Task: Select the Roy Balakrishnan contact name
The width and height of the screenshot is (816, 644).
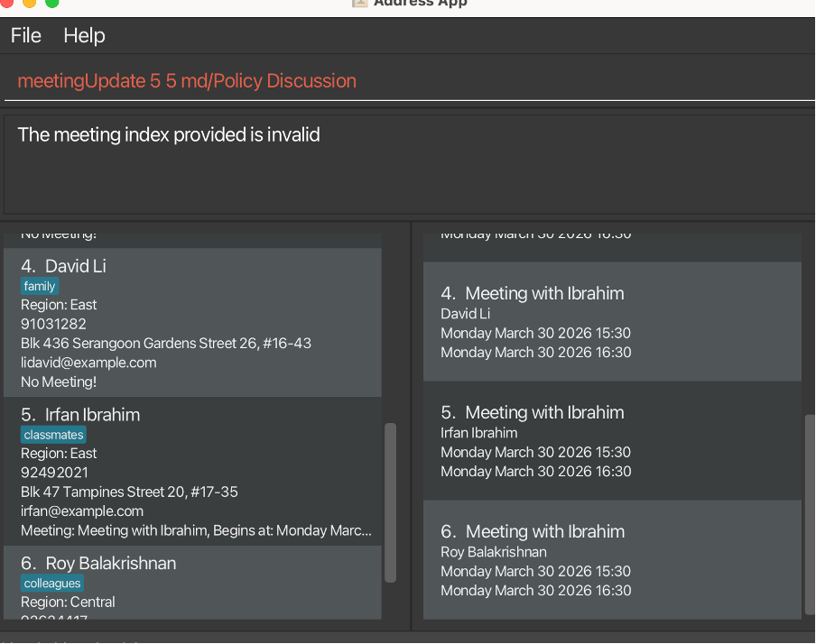Action: (111, 564)
